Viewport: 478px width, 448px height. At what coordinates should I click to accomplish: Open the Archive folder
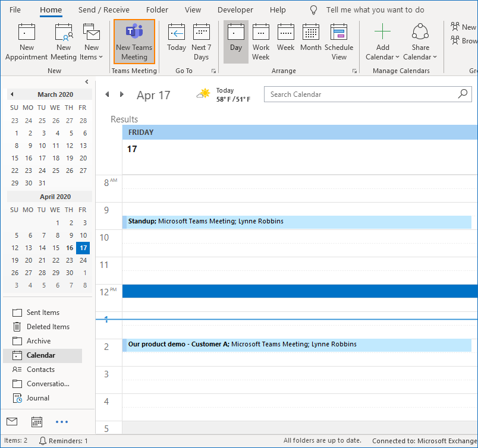point(39,340)
